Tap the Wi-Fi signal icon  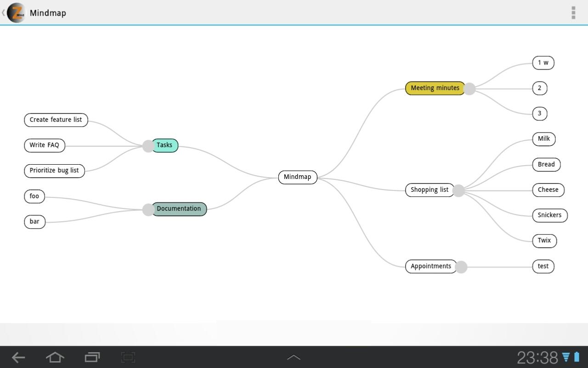click(566, 357)
